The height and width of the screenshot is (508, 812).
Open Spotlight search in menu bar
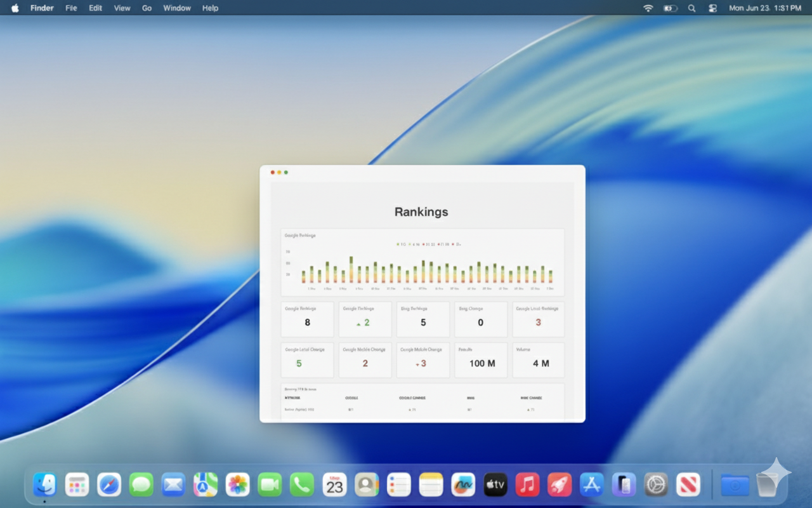coord(691,8)
